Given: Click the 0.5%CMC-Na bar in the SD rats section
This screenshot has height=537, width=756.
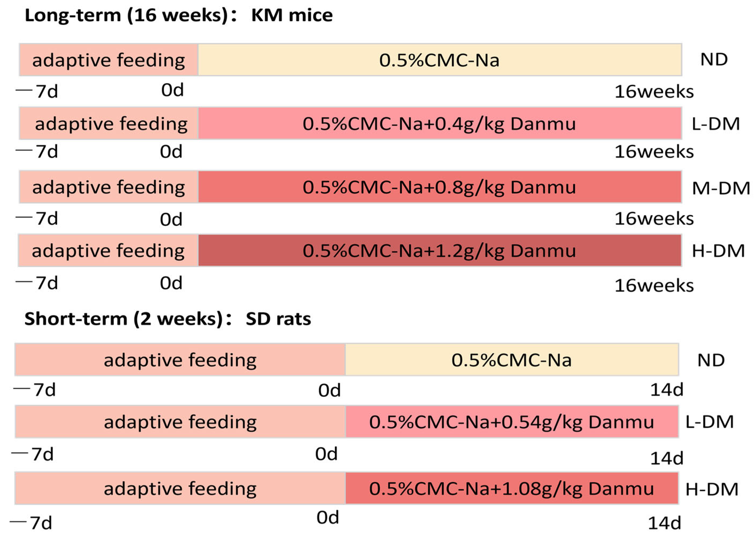Looking at the screenshot, I should (x=511, y=360).
